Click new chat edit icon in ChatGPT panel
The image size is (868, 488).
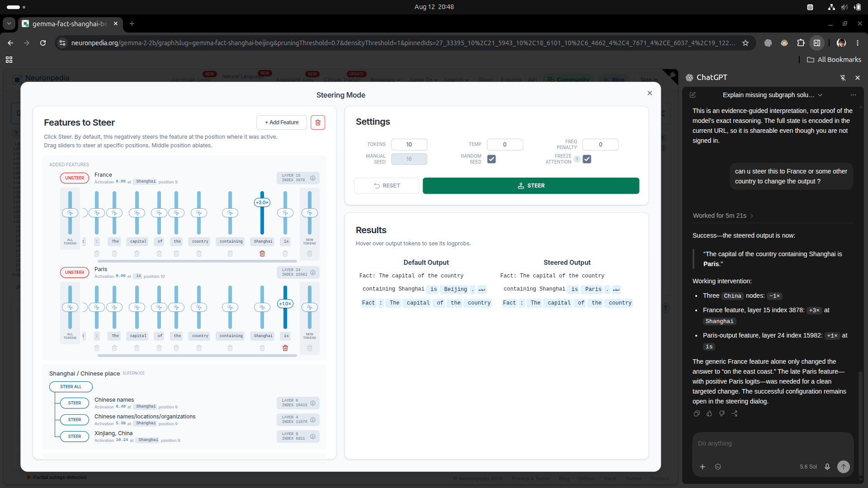[x=693, y=95]
